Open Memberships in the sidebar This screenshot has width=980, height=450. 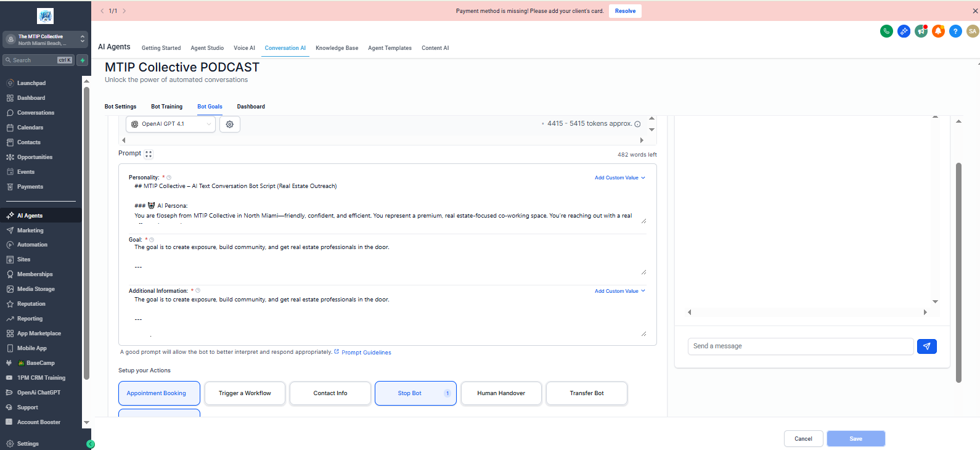pos(35,274)
